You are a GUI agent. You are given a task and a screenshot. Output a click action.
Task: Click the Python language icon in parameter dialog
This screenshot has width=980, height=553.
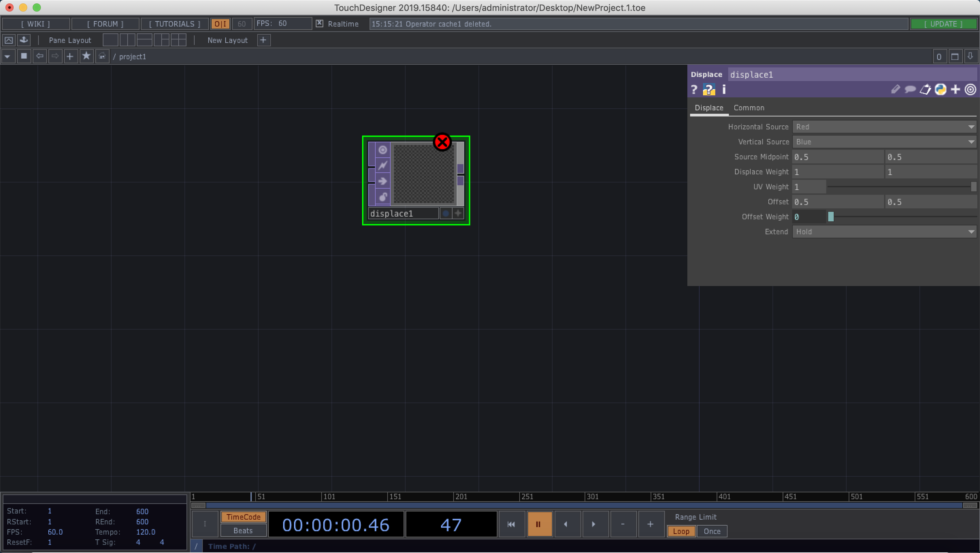click(x=941, y=89)
